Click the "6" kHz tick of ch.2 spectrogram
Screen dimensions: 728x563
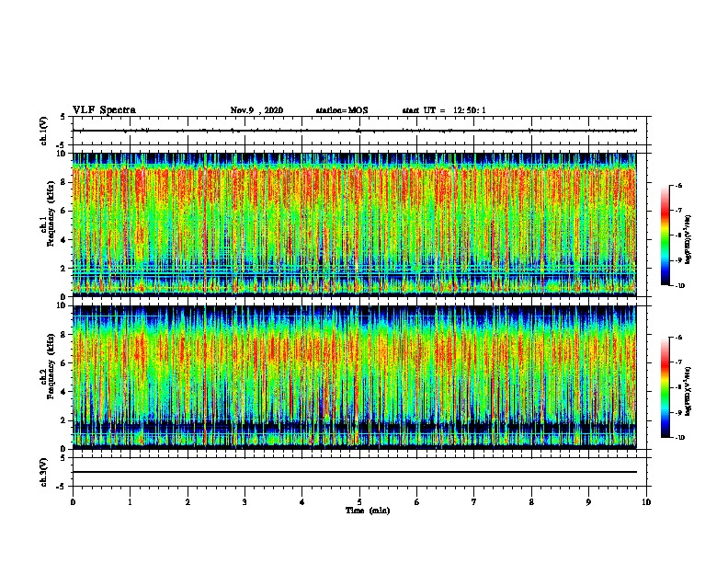[63, 363]
